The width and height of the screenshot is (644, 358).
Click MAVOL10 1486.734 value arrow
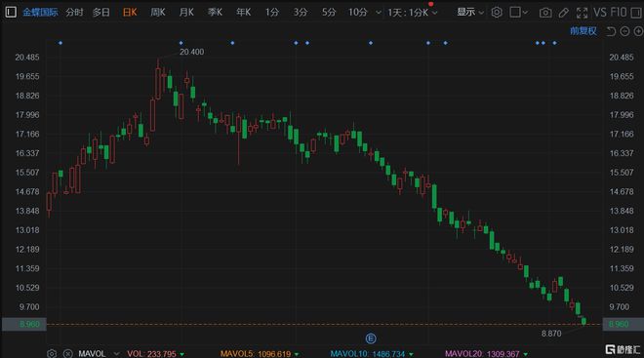(411, 354)
